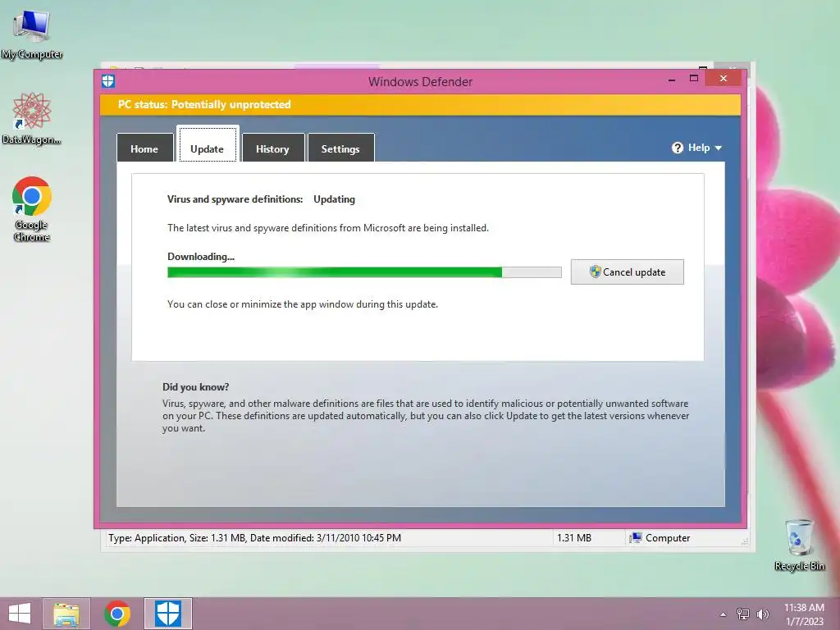The height and width of the screenshot is (630, 840).
Task: Expand the Help dropdown arrow
Action: (x=719, y=148)
